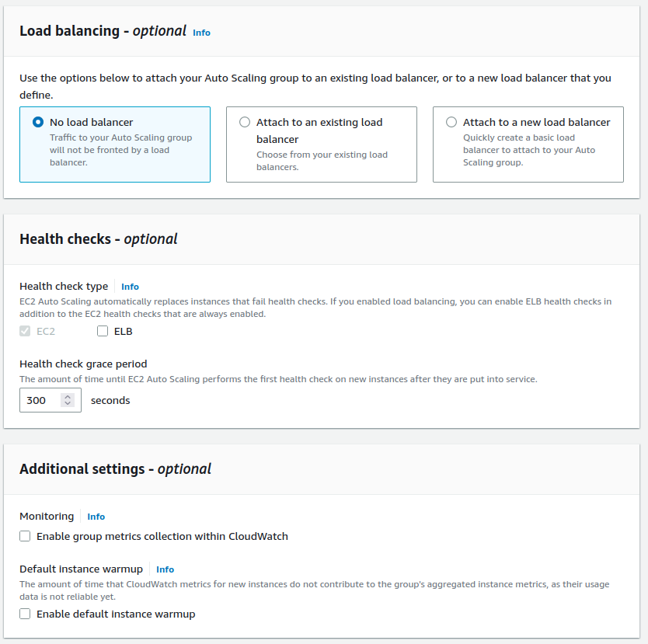Click the greyed-out EC2 health check checkbox
This screenshot has height=644, width=648.
[26, 331]
